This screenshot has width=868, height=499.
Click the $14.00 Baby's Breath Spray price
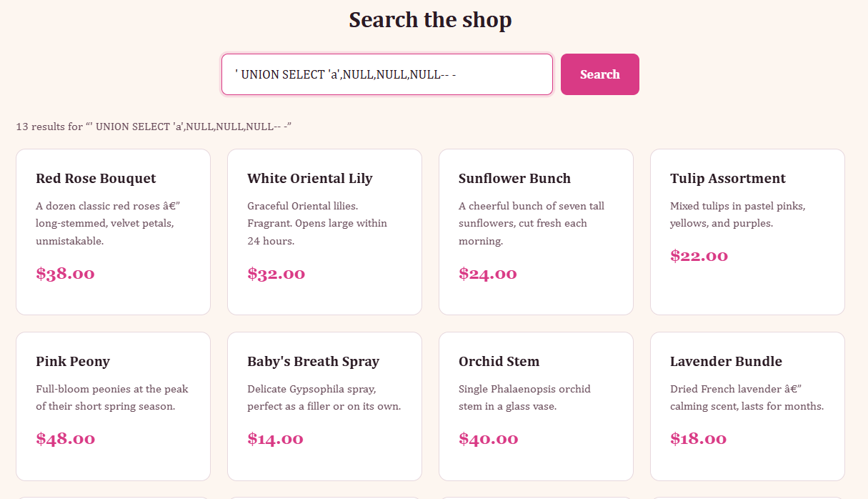click(275, 439)
